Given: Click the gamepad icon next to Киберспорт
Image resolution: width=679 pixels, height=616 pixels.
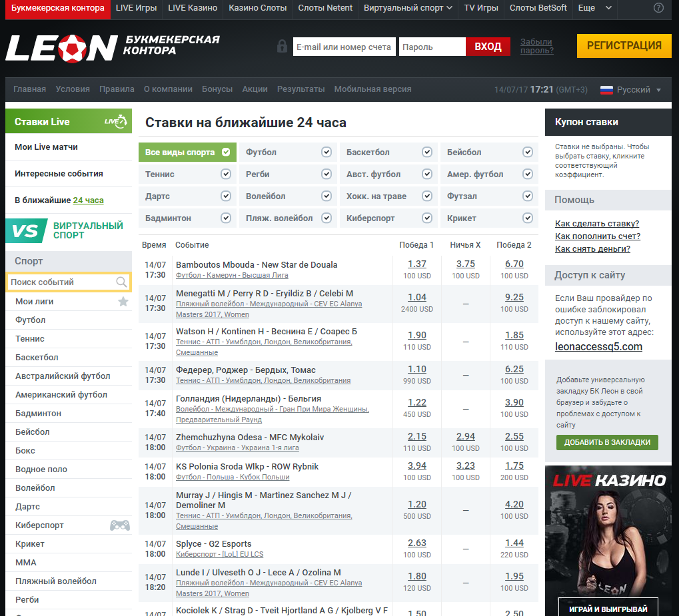Looking at the screenshot, I should (x=120, y=525).
